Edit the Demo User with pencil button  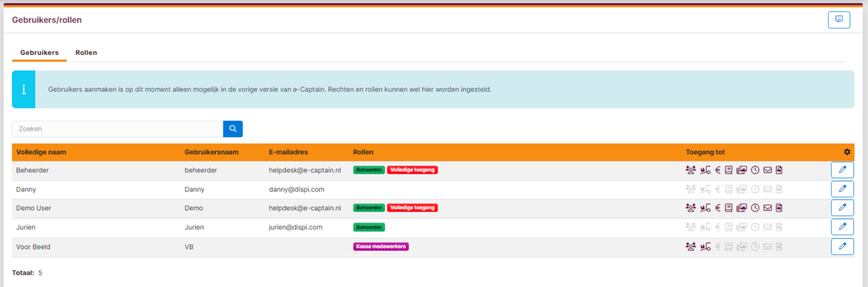[x=843, y=208]
